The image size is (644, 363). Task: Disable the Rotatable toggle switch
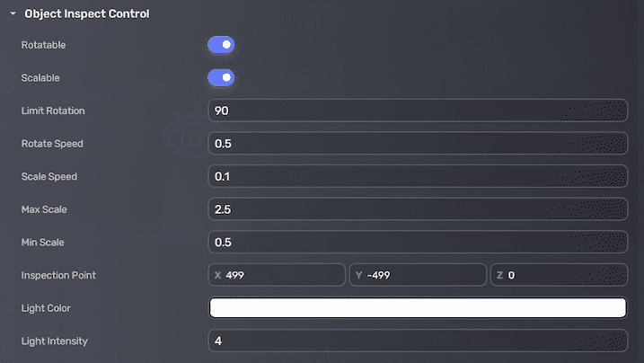tap(221, 44)
